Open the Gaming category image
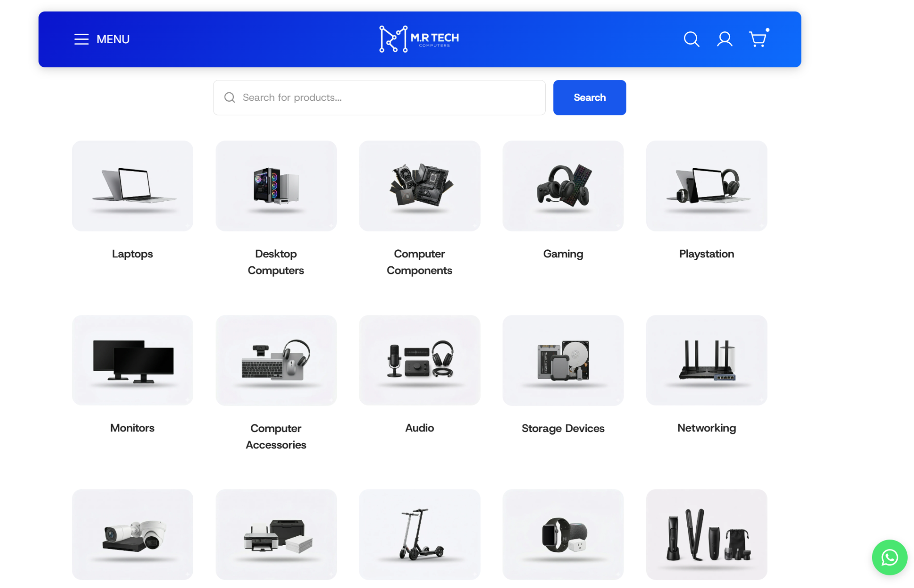Screen dimensions: 914x588 click(x=563, y=186)
